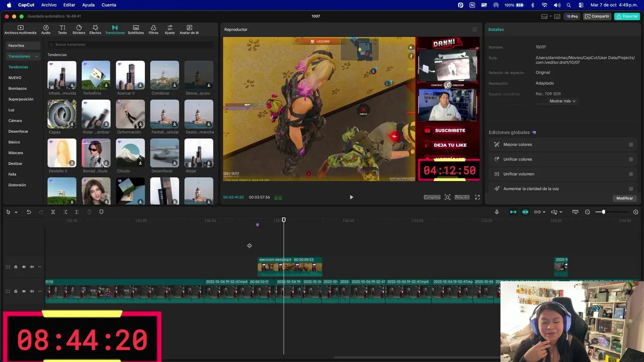Click the Modificar button
Viewport: 644px width, 362px height.
click(624, 198)
